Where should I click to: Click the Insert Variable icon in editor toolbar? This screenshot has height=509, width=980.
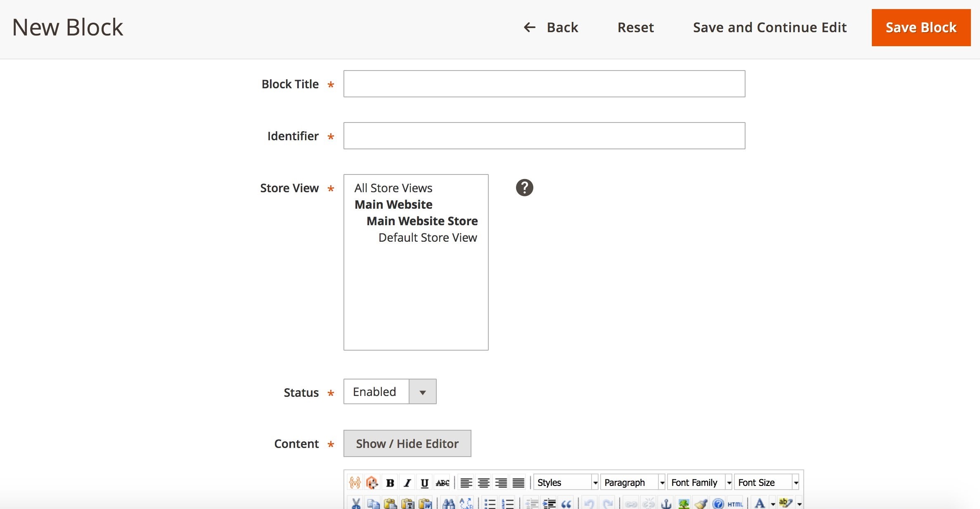355,482
